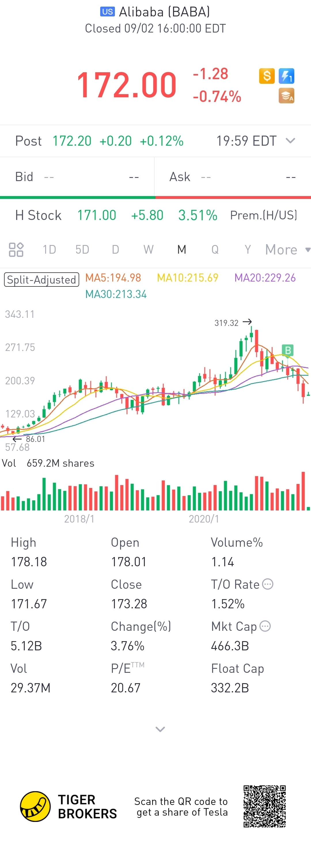Tap the Prem.(H/US) label

(x=263, y=215)
